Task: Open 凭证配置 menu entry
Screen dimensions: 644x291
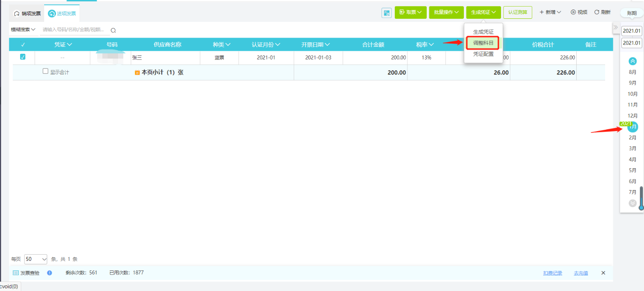Action: [484, 54]
